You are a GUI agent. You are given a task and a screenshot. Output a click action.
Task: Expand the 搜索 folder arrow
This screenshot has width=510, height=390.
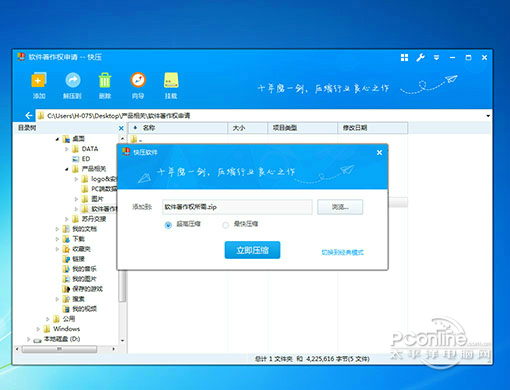(x=57, y=299)
